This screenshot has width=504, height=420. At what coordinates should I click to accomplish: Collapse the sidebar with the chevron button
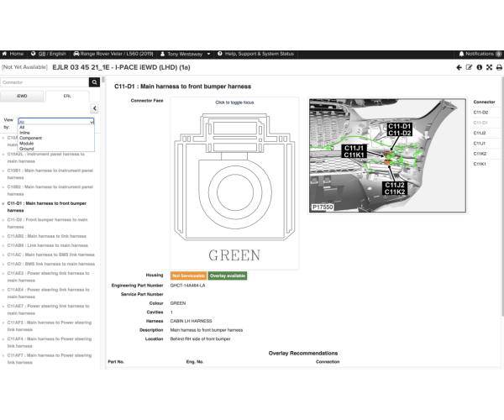tap(94, 108)
